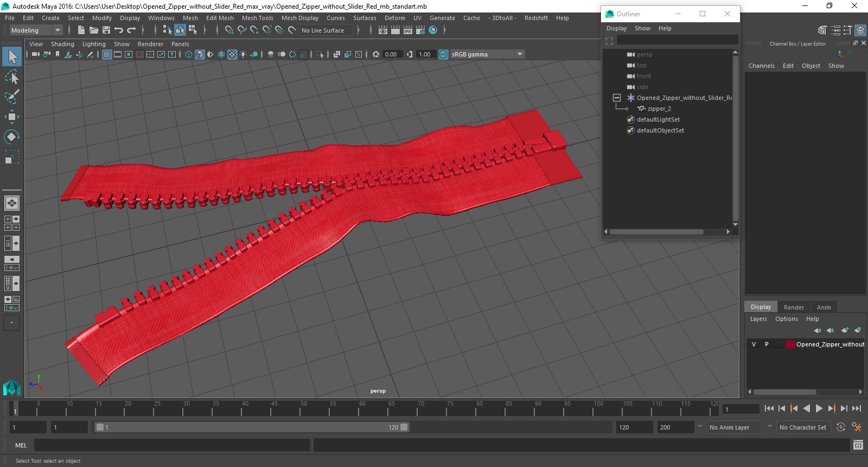Select zipper_2 mesh in the Outliner
Viewport: 868px width, 467px height.
tap(659, 109)
